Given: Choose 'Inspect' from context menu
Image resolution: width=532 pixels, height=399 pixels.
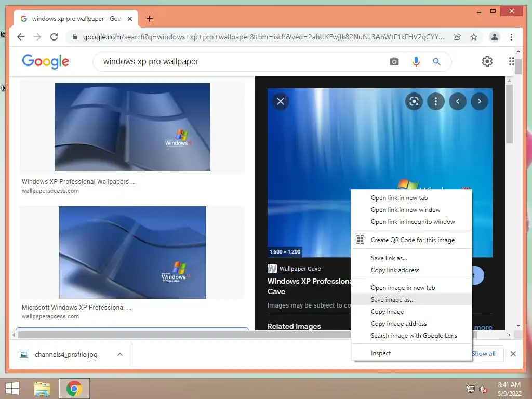Looking at the screenshot, I should pos(411,353).
